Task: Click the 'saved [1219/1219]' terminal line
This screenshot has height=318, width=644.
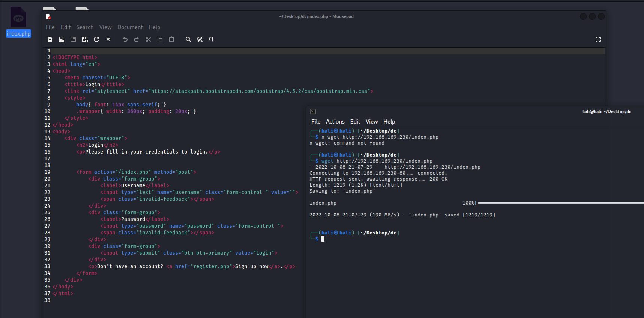Action: coord(402,215)
